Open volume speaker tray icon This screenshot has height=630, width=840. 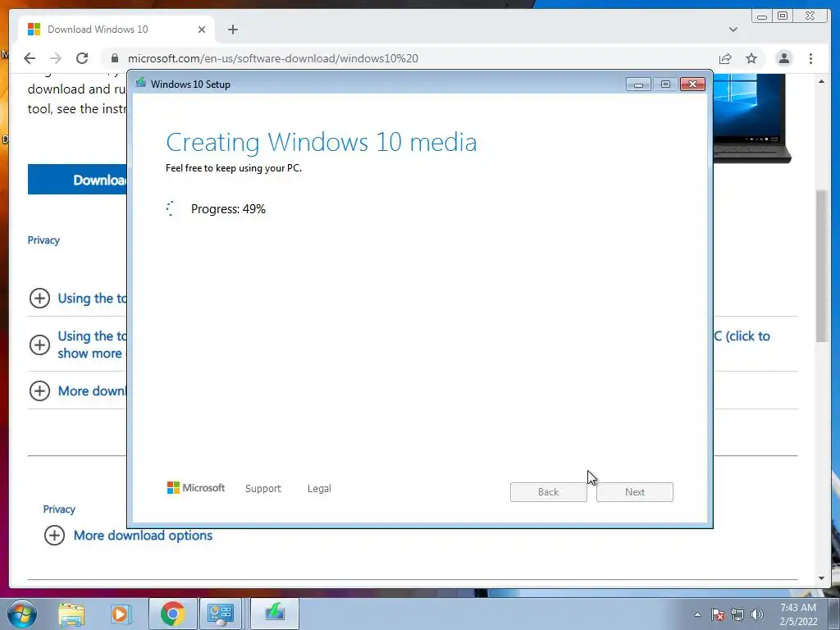tap(756, 614)
